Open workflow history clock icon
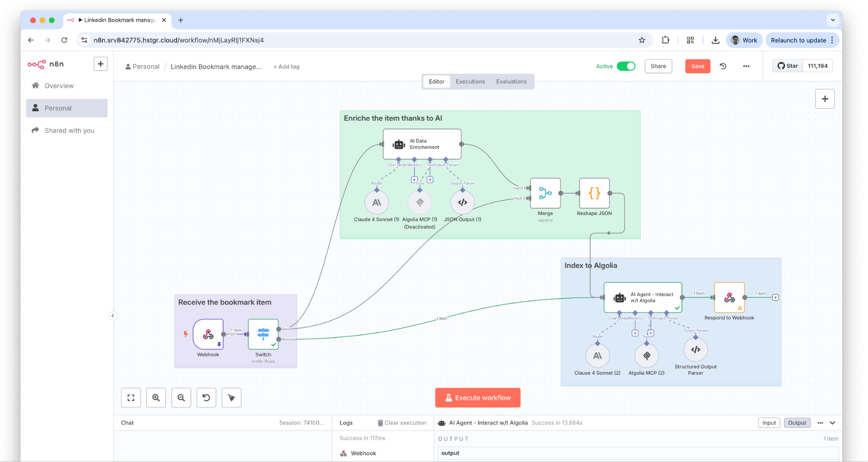The height and width of the screenshot is (462, 868). (723, 66)
